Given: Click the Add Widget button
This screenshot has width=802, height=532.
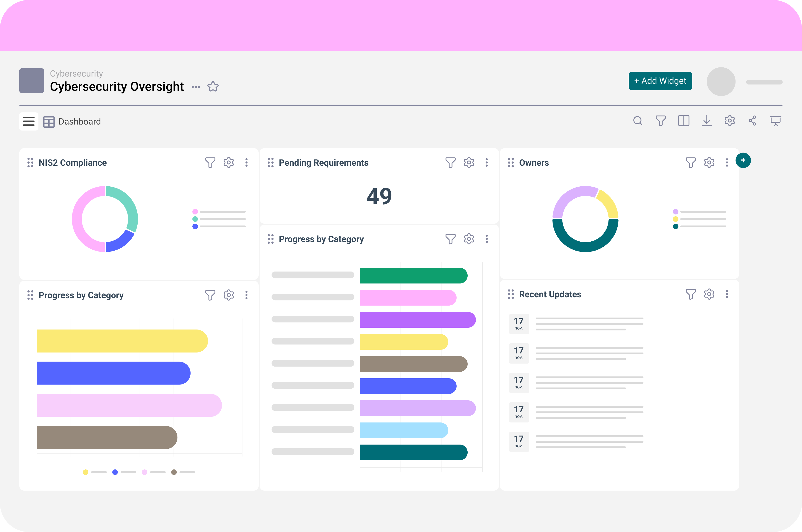Looking at the screenshot, I should (x=660, y=81).
